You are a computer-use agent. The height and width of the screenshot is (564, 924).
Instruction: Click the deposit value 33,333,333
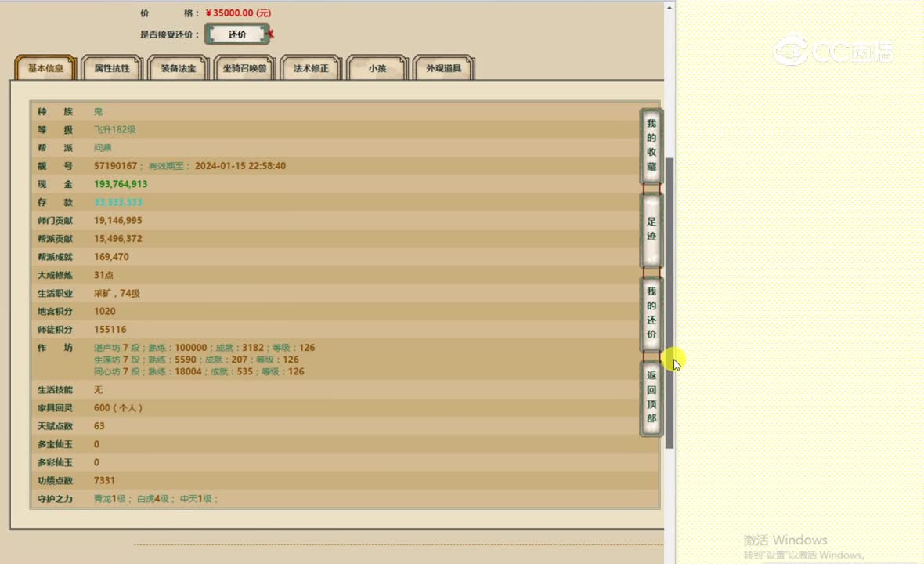point(118,203)
